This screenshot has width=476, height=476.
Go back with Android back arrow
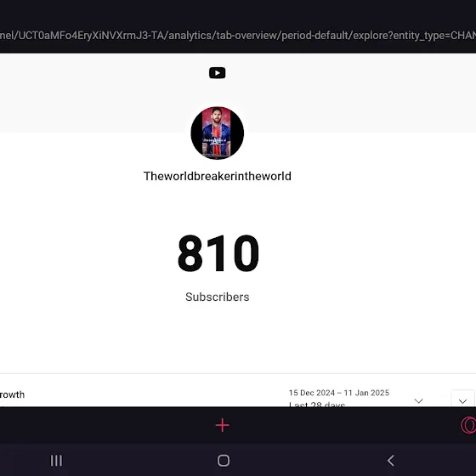coord(391,460)
